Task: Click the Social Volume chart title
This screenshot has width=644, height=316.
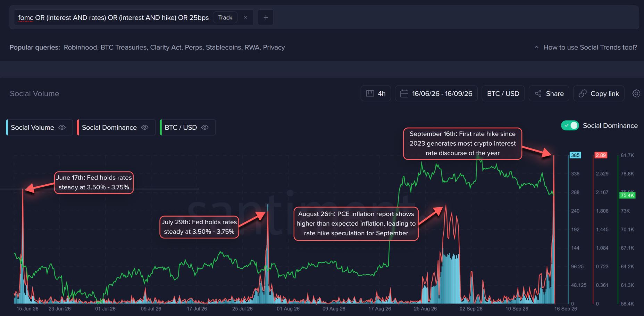Action: click(34, 94)
